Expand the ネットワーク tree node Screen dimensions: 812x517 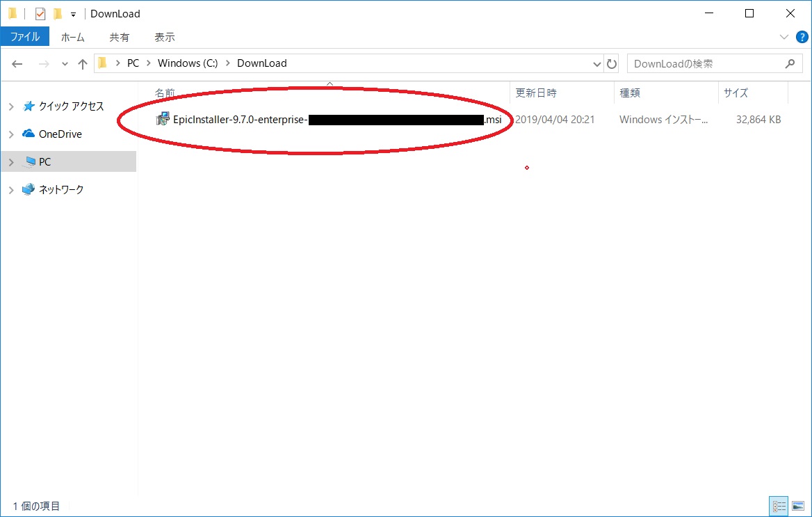[11, 190]
